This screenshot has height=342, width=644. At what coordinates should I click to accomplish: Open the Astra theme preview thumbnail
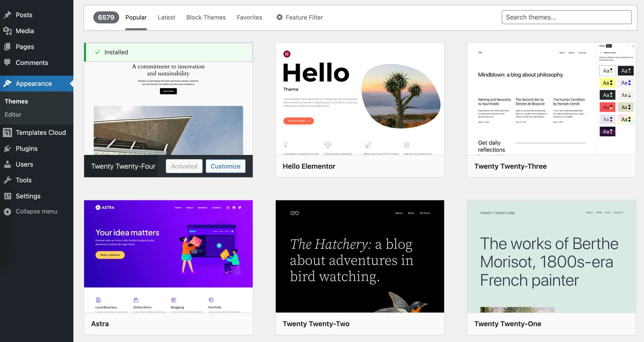point(168,244)
